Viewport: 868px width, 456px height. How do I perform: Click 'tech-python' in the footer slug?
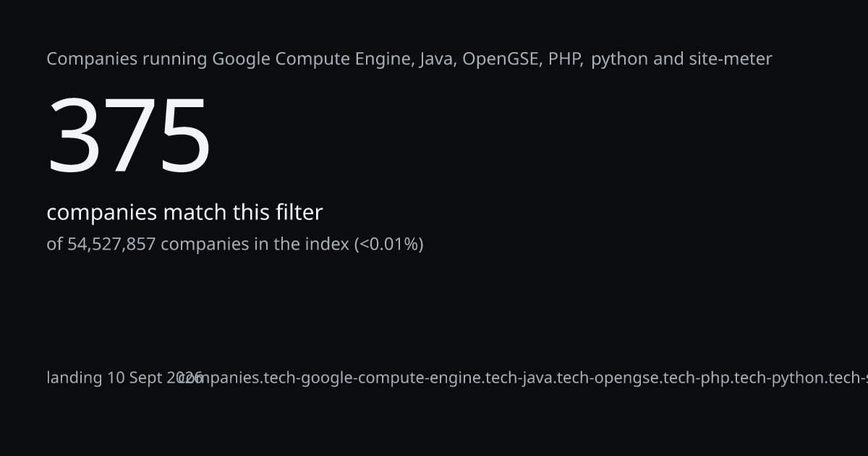779,378
